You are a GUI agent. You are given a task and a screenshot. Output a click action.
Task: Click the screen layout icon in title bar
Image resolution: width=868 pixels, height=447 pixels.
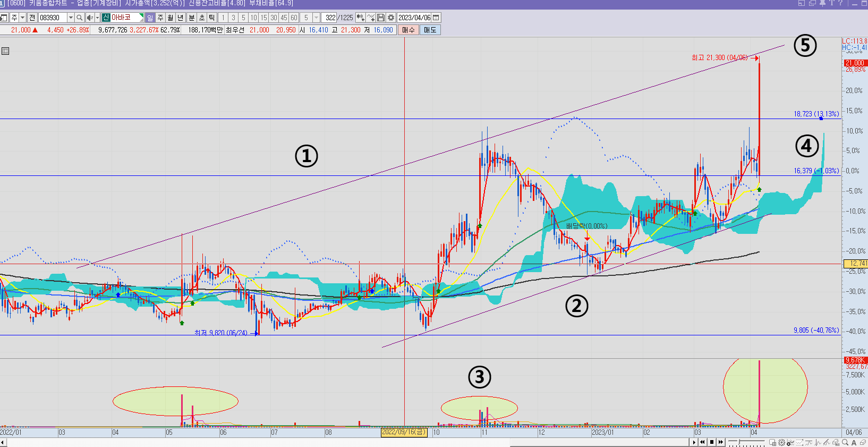click(802, 3)
